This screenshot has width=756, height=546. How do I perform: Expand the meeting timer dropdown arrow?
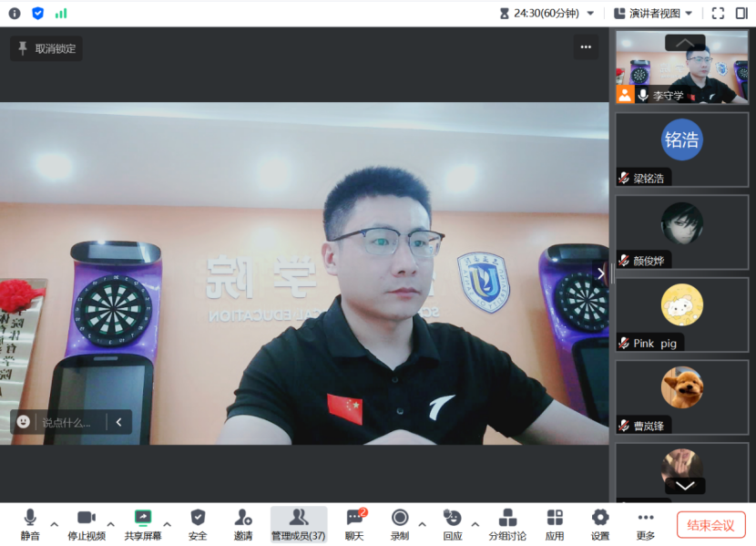pyautogui.click(x=590, y=13)
